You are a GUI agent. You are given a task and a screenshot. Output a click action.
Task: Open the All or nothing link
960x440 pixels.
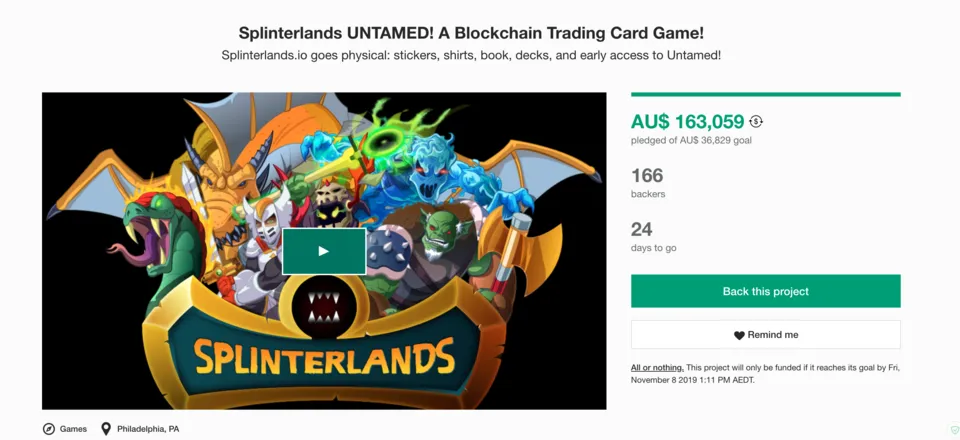click(657, 368)
